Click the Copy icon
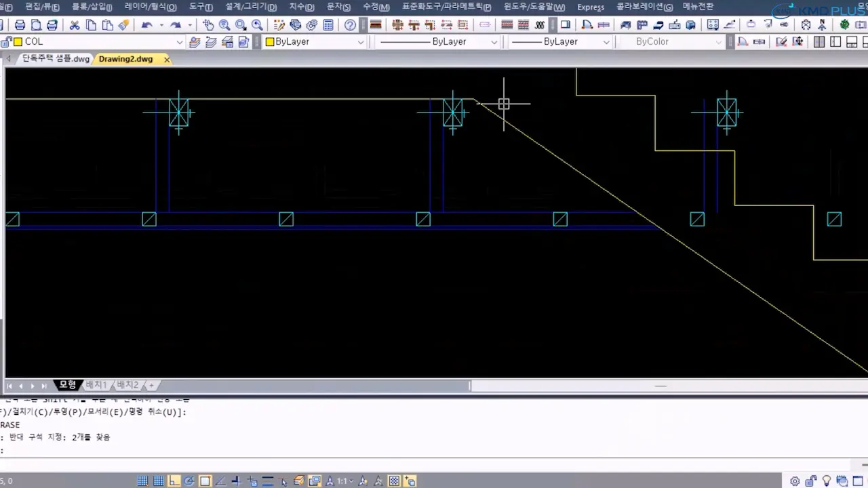868x488 pixels. 91,25
